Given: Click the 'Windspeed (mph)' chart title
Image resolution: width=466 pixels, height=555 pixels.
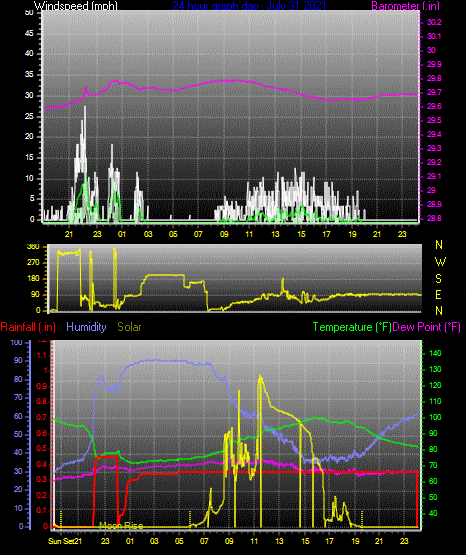Looking at the screenshot, I should 76,6.
